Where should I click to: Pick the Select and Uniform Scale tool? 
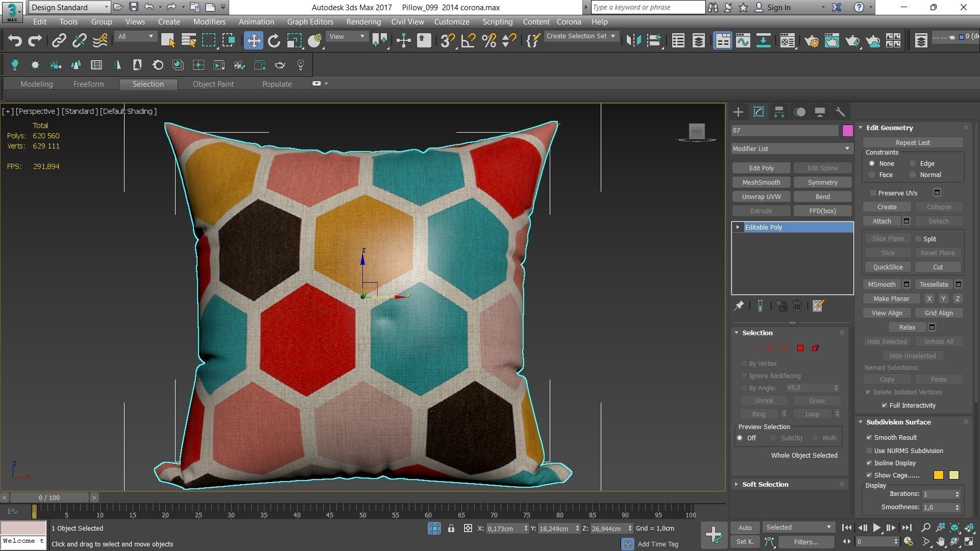pos(295,41)
